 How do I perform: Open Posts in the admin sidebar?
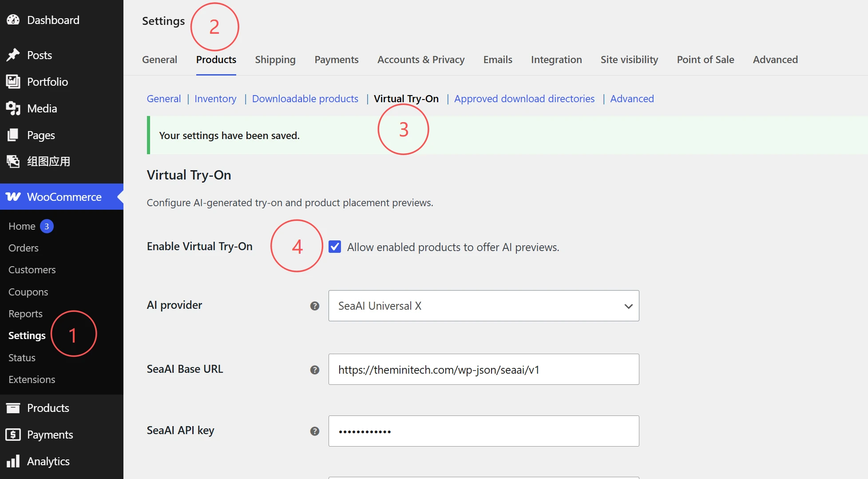coord(40,55)
